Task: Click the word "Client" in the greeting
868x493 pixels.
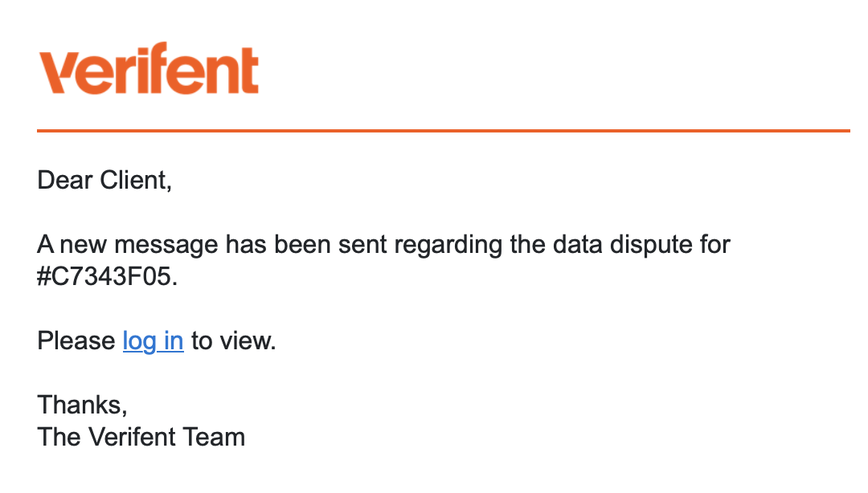Action: [x=134, y=180]
